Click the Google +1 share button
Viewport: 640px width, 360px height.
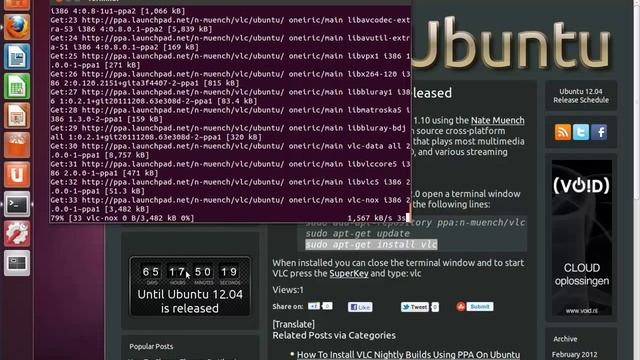click(x=313, y=306)
